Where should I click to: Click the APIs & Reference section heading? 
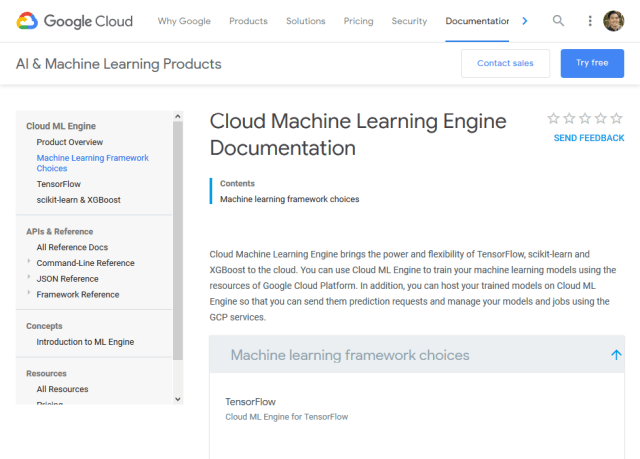(60, 231)
